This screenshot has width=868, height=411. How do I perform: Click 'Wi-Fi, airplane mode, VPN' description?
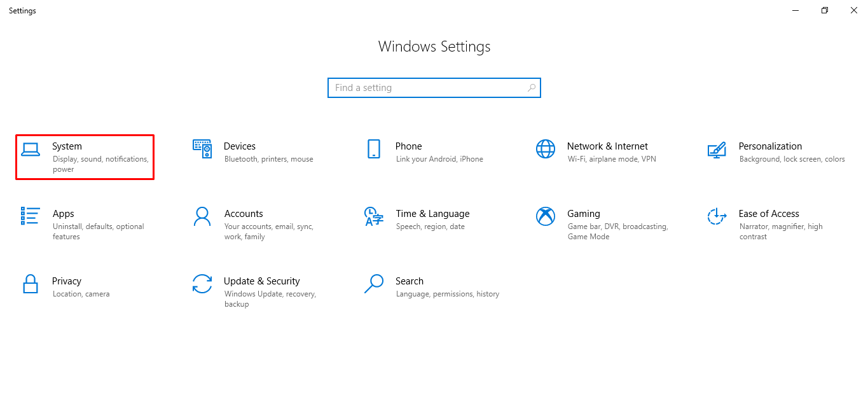point(612,159)
